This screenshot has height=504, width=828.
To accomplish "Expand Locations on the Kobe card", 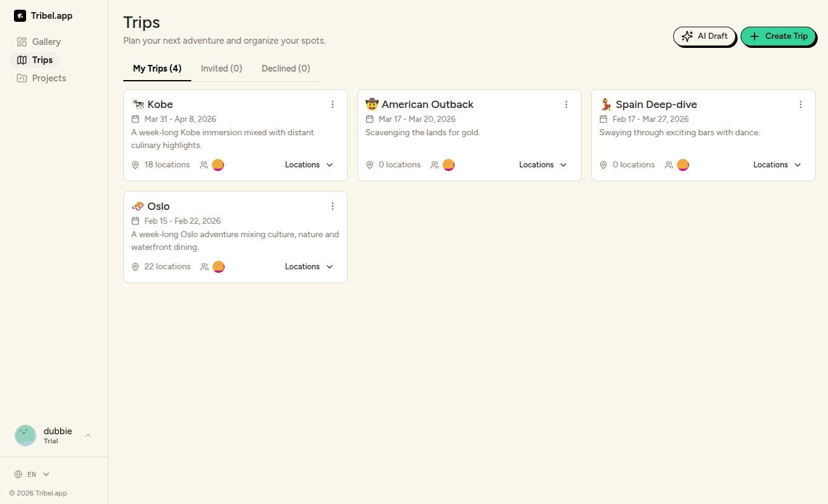I will [309, 165].
